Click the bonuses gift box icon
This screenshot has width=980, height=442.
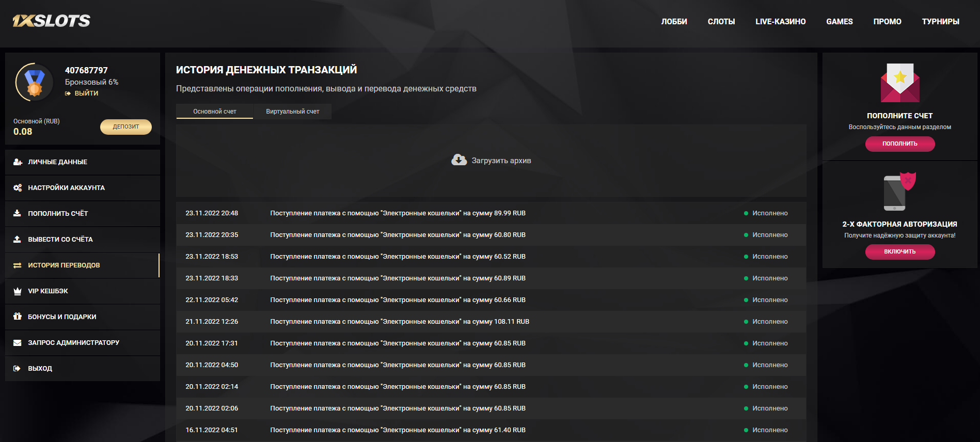[18, 317]
